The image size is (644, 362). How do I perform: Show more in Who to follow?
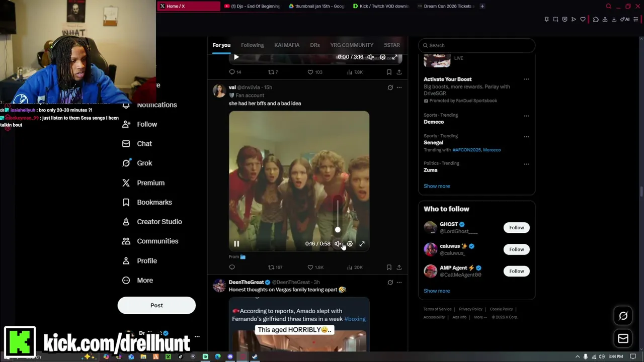(x=437, y=291)
